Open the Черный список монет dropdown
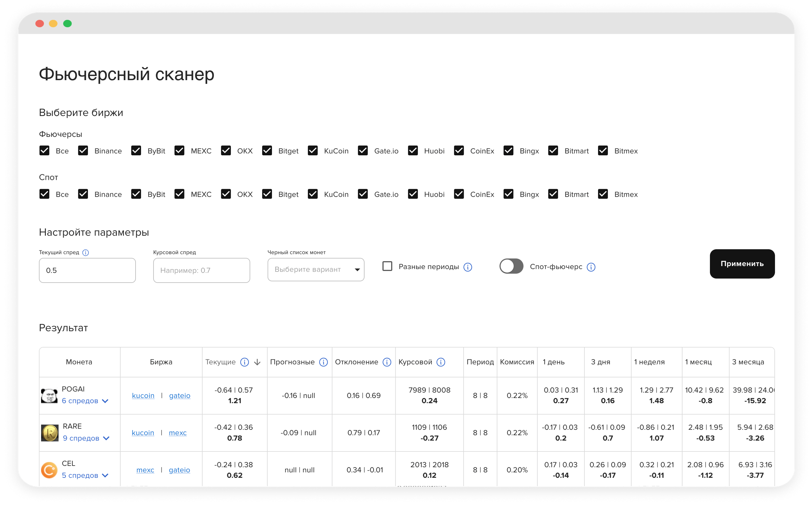Viewport: 812px width, 505px height. [315, 270]
